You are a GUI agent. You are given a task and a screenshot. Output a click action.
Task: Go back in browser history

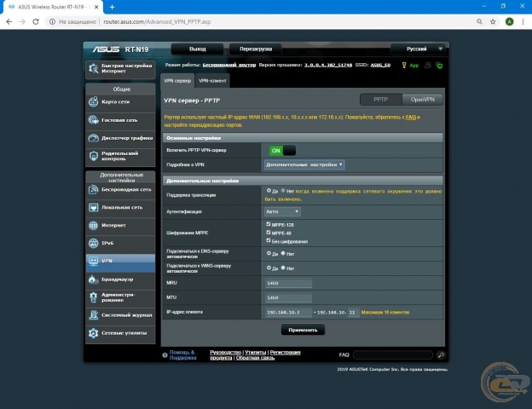click(x=9, y=21)
